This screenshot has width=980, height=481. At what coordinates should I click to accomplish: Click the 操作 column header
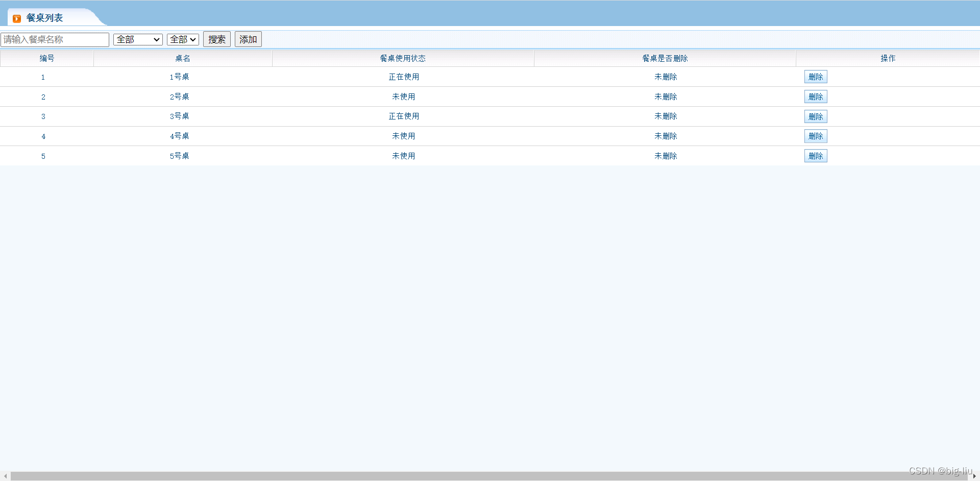(x=888, y=58)
